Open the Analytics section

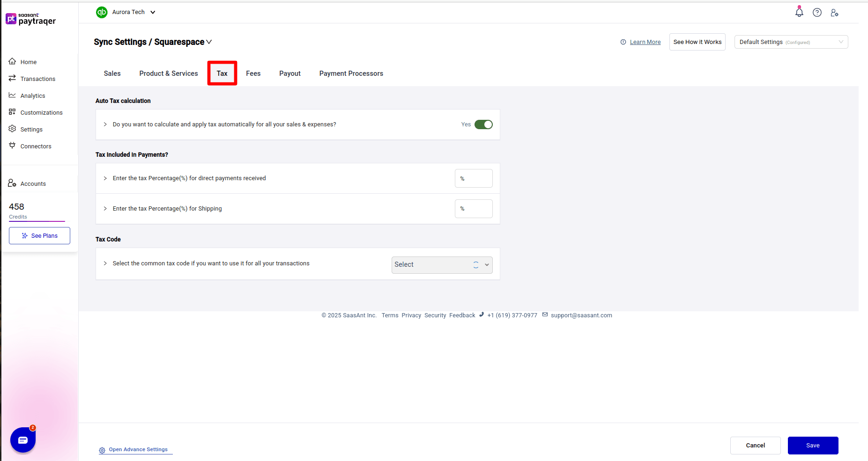33,95
